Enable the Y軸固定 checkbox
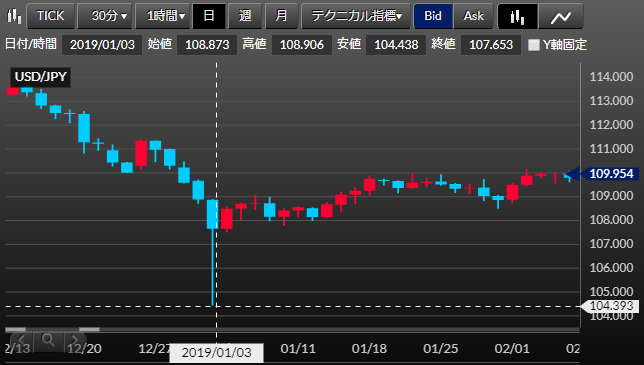This screenshot has height=365, width=644. (x=534, y=45)
